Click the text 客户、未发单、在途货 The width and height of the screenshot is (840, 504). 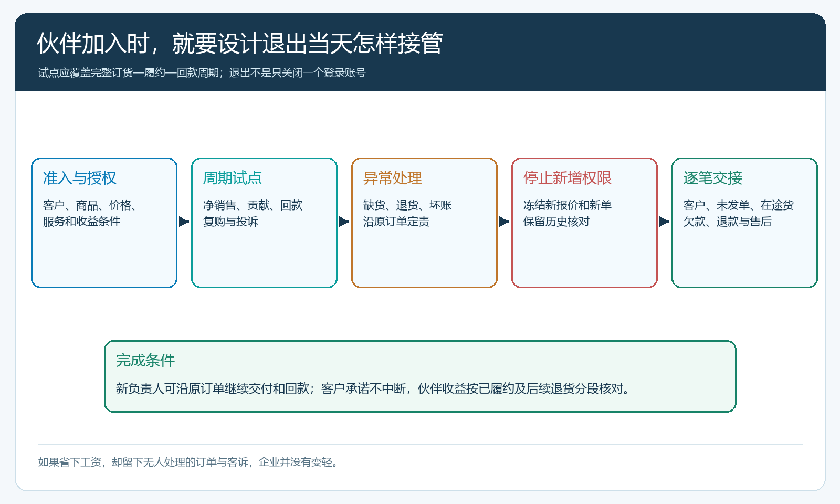coord(739,205)
